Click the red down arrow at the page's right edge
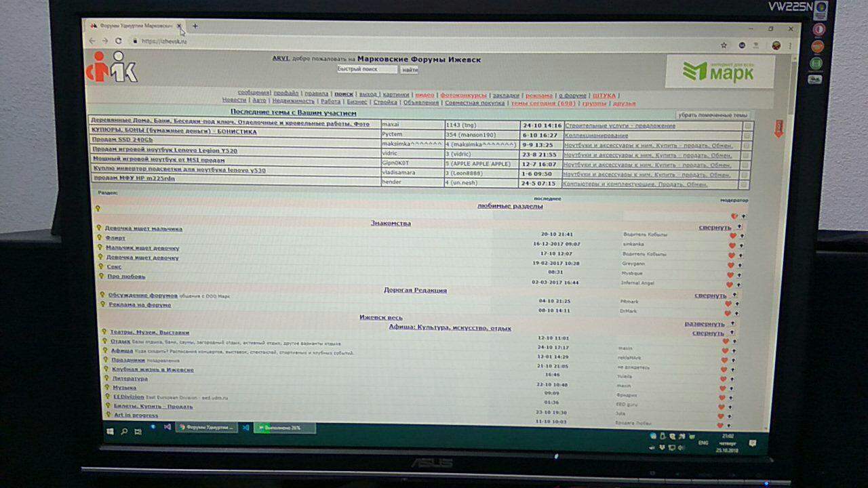The height and width of the screenshot is (488, 868). click(x=778, y=129)
